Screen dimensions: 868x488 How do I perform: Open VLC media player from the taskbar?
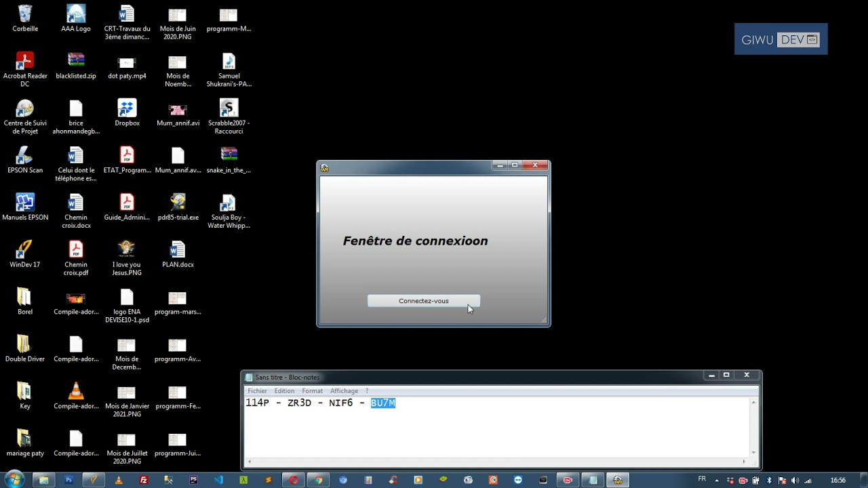[x=119, y=480]
